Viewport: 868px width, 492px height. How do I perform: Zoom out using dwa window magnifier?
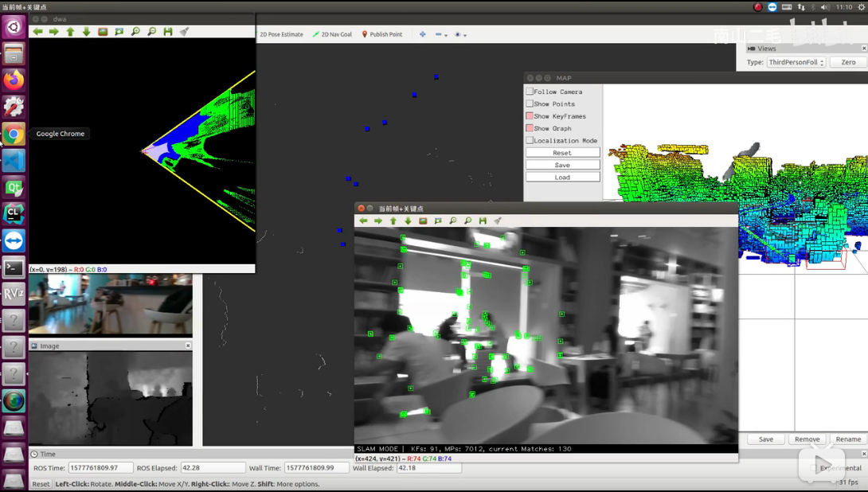click(x=151, y=32)
